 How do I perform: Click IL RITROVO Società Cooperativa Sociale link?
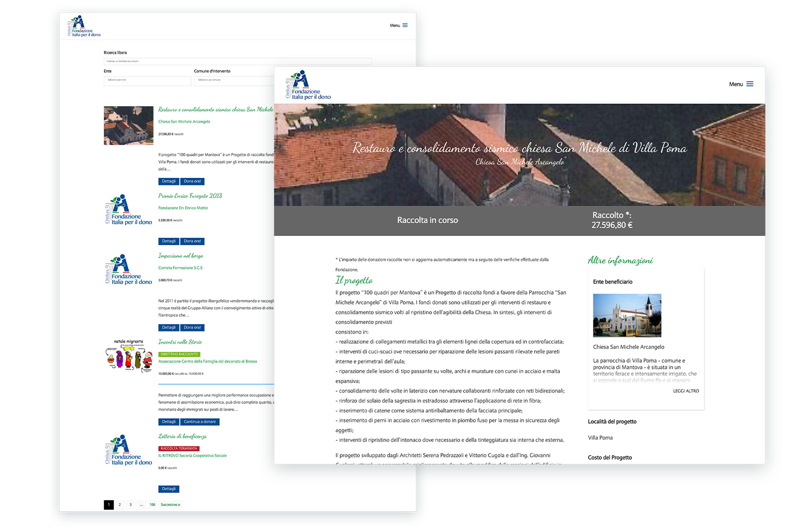[192, 456]
